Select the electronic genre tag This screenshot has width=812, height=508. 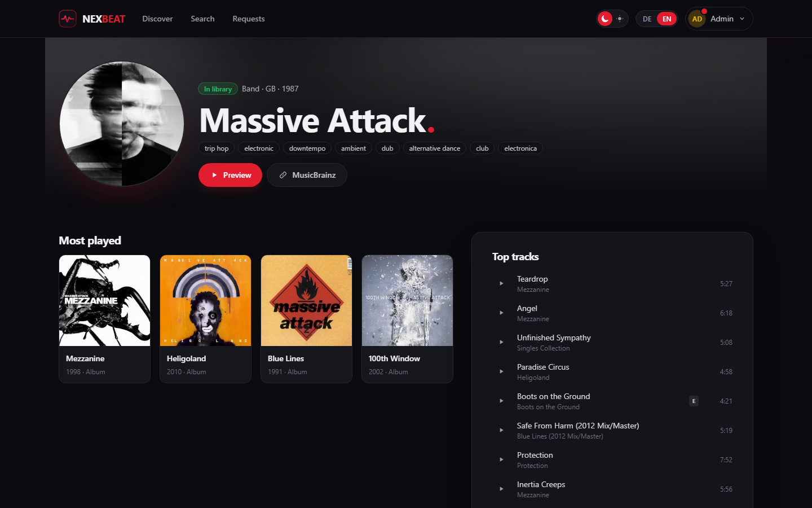click(259, 148)
